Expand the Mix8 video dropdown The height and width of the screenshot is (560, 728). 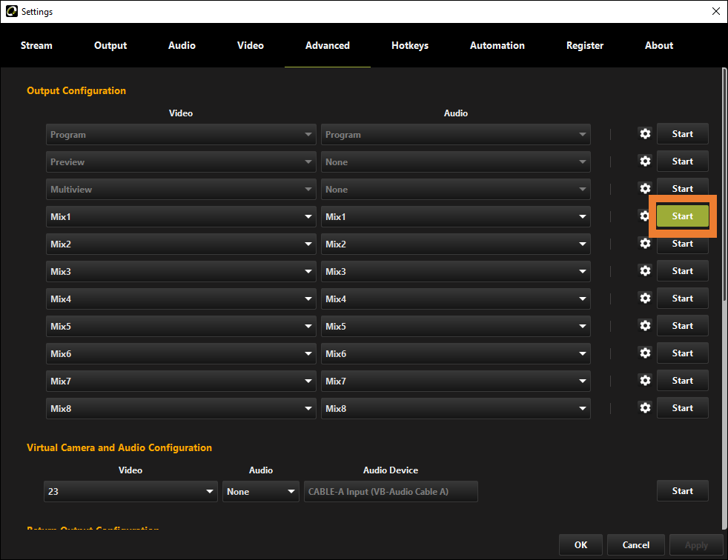181,408
